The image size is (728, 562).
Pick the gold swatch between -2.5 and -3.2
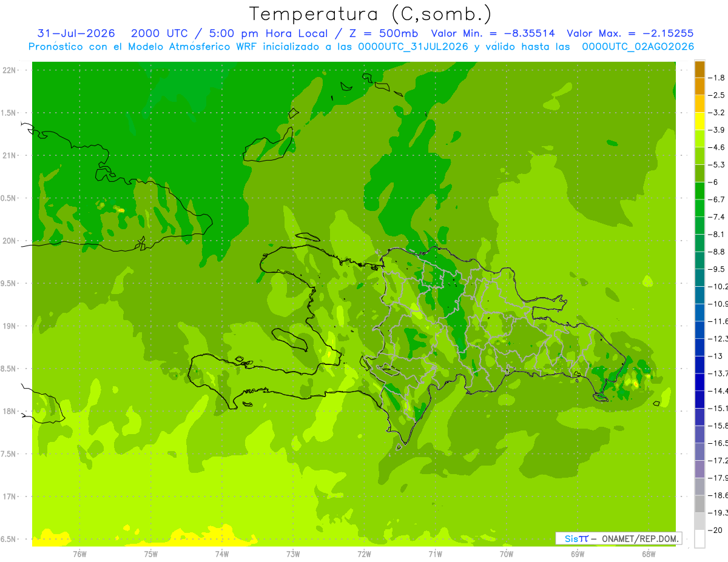[x=699, y=104]
